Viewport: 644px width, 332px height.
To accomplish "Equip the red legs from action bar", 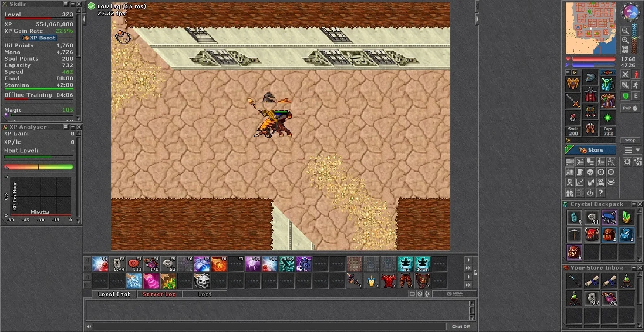I will tap(405, 281).
